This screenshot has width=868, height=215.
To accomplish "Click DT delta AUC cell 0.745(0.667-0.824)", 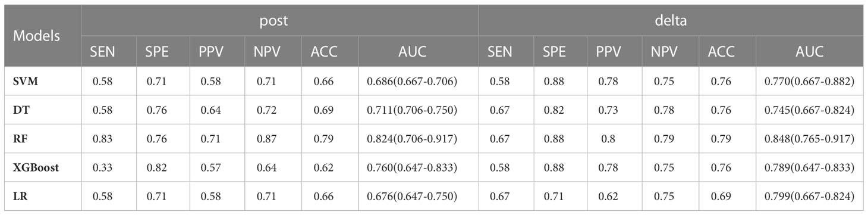I will tap(809, 110).
